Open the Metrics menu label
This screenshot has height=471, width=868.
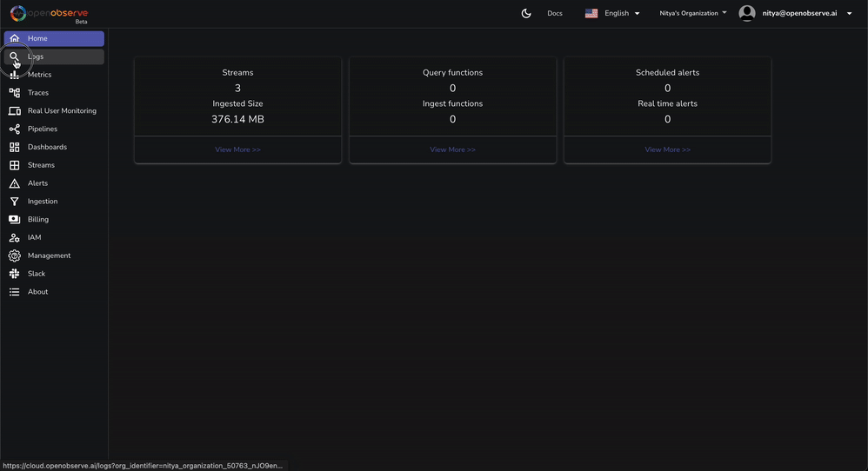[x=39, y=75]
